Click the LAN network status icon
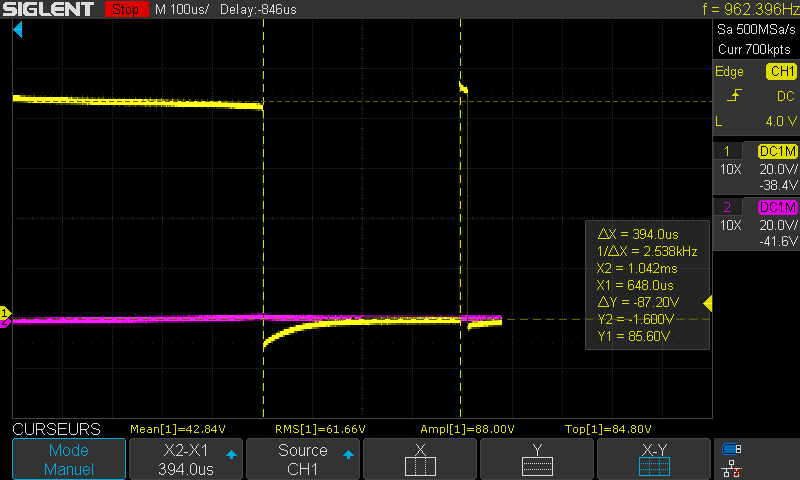 [732, 468]
